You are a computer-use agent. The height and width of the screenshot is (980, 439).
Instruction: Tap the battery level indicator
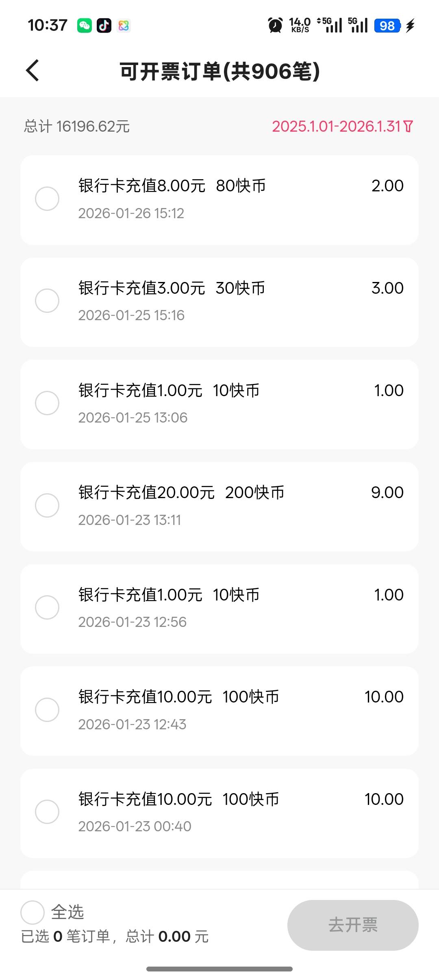[387, 26]
